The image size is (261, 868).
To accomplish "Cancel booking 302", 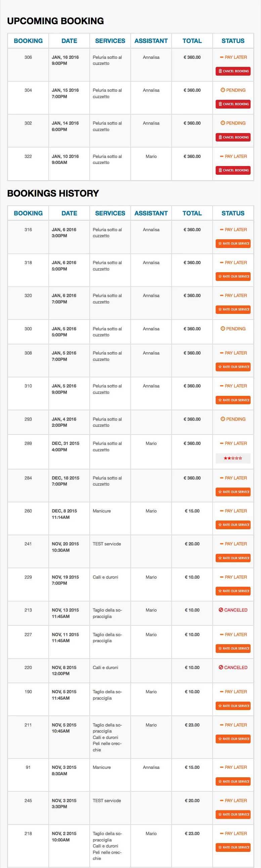I will (x=233, y=137).
